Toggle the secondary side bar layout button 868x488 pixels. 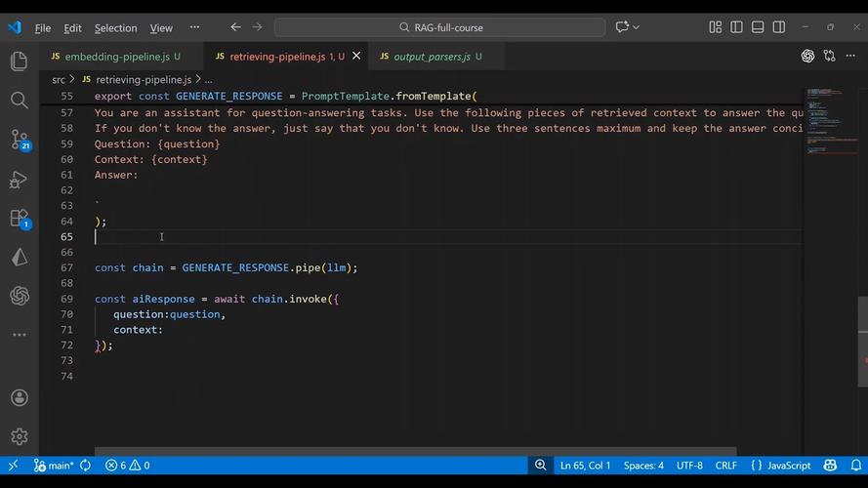coord(779,27)
